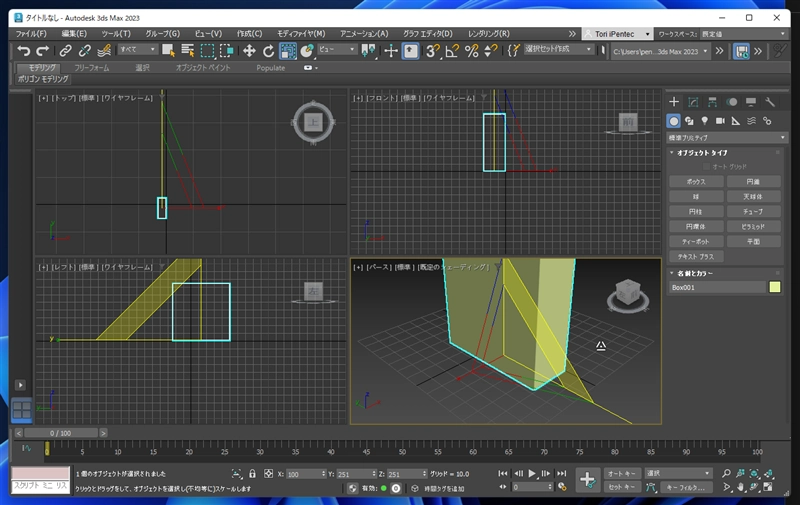
Task: Select the Move tool
Action: point(249,50)
